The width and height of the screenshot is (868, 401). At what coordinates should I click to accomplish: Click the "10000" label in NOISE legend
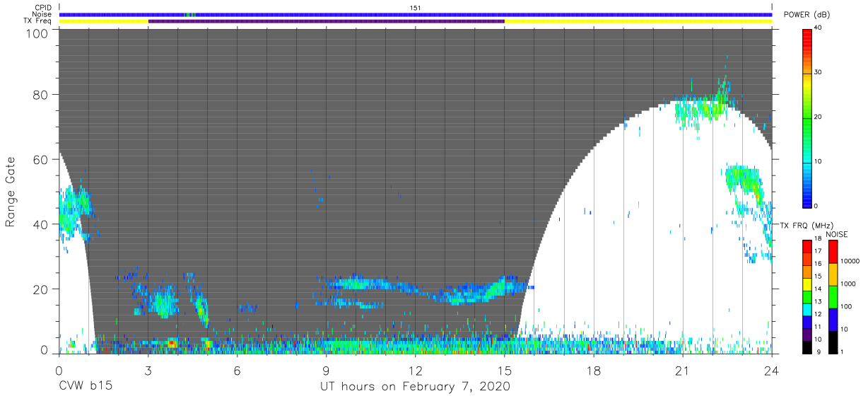coord(850,261)
